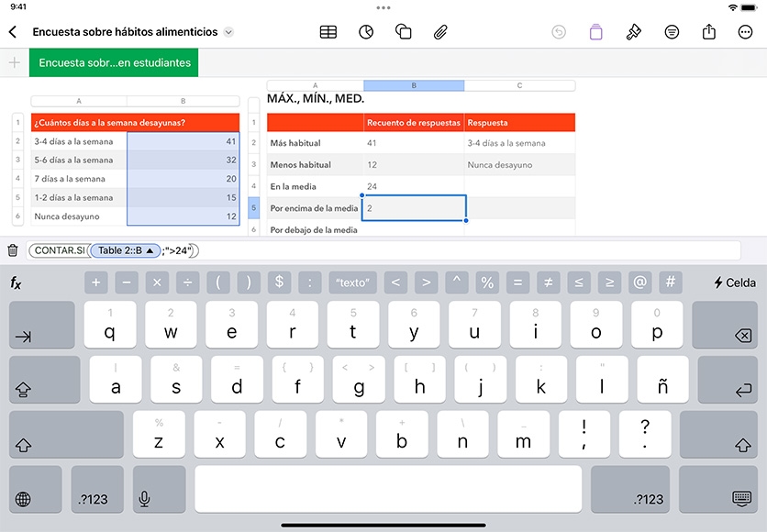Tap the equals key

[x=518, y=283]
